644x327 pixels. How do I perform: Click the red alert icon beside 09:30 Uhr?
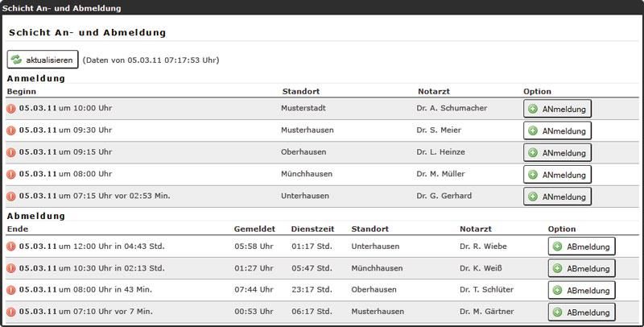11,130
